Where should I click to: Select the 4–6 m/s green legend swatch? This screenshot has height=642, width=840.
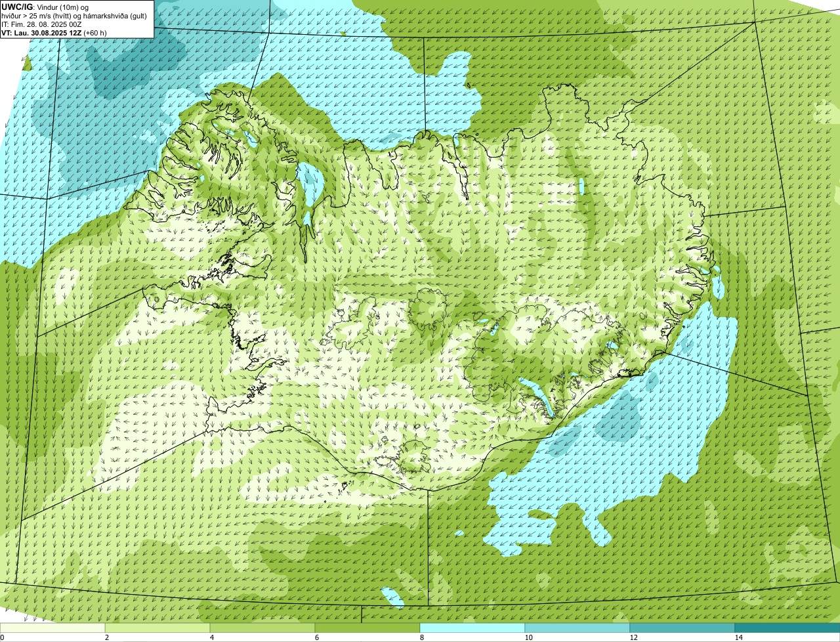coord(262,628)
